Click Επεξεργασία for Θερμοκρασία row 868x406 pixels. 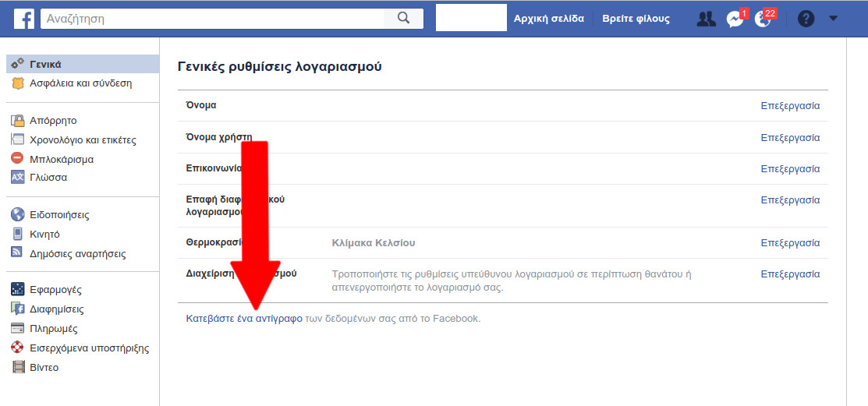pyautogui.click(x=790, y=243)
